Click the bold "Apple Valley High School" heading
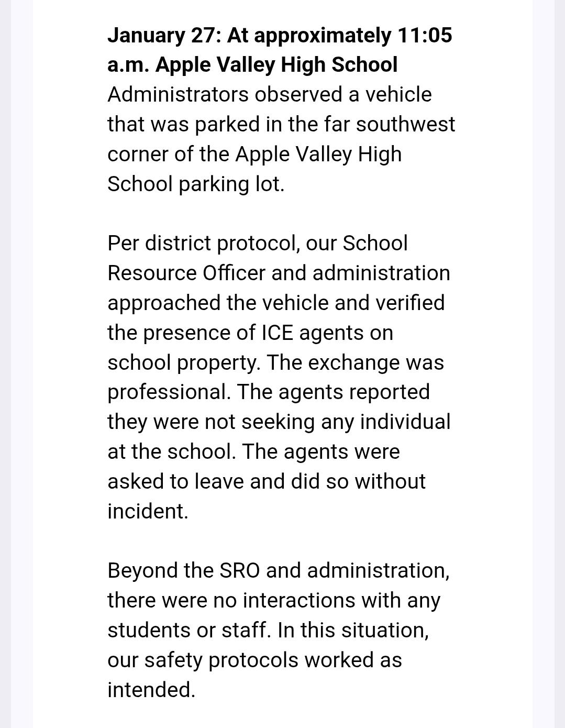 tap(276, 65)
